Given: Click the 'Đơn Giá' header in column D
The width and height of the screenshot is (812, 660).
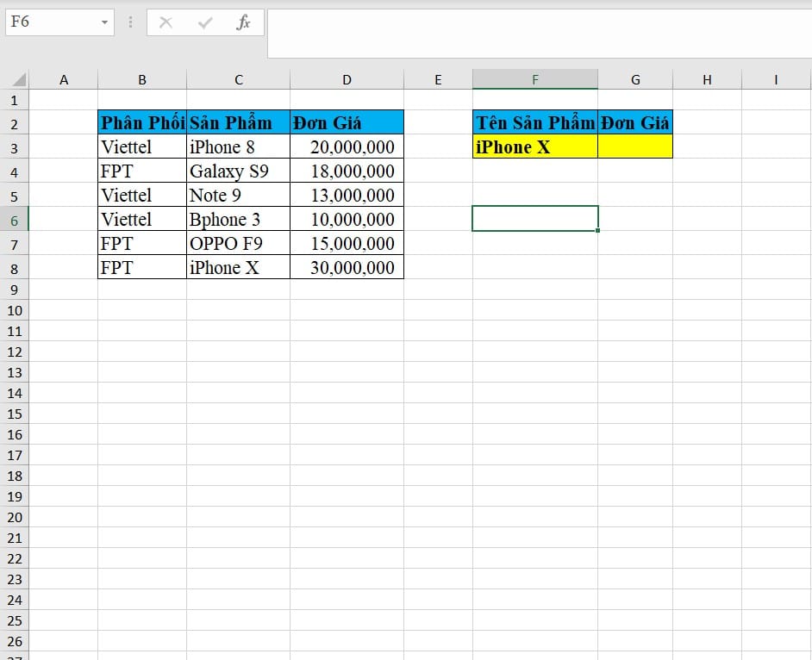Looking at the screenshot, I should pos(347,122).
